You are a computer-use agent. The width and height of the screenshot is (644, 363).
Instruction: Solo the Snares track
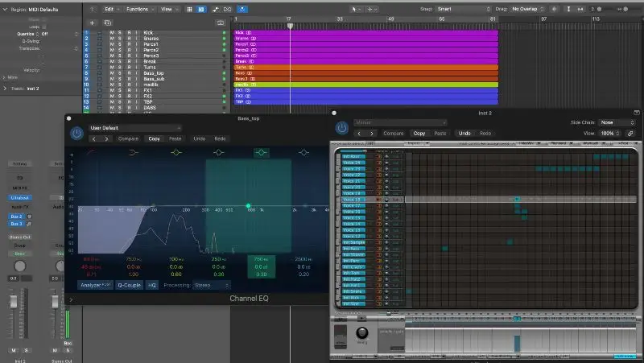118,38
